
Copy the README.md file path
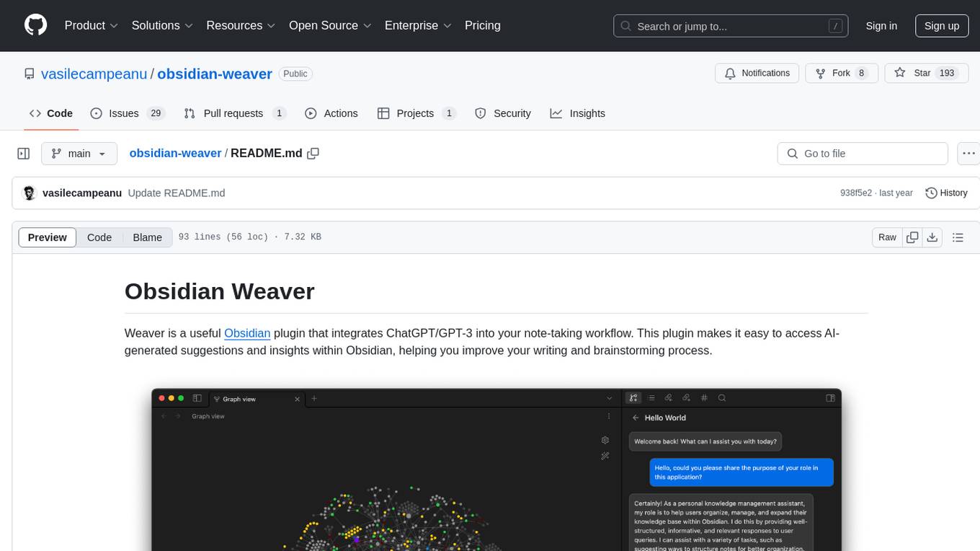point(313,154)
